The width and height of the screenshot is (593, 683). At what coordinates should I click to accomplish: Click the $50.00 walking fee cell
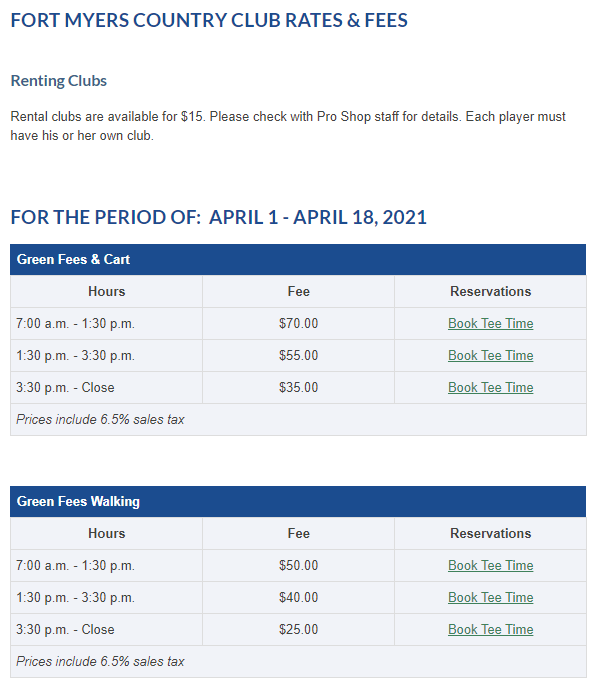pyautogui.click(x=298, y=565)
